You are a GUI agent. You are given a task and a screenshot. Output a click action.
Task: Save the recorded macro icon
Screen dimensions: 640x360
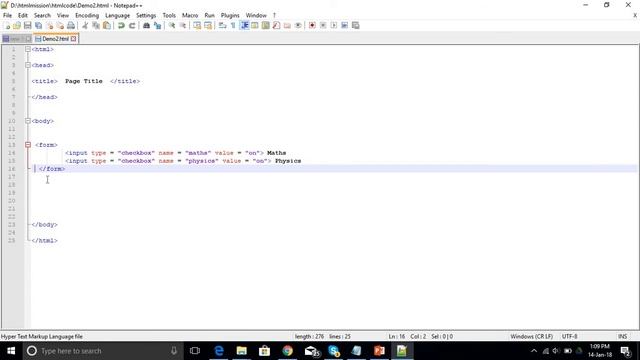coord(356,25)
